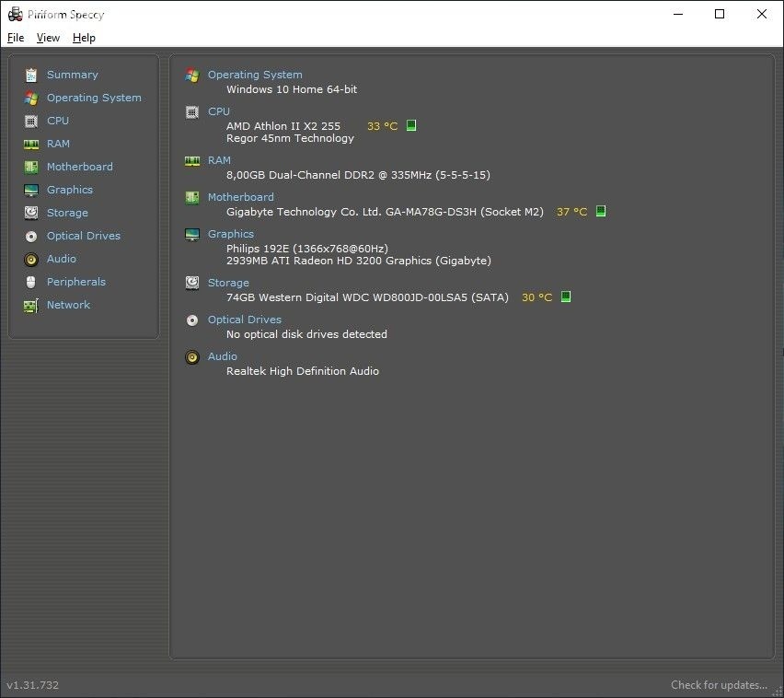Image resolution: width=784 pixels, height=698 pixels.
Task: Click the green storage temperature indicator
Action: (566, 297)
